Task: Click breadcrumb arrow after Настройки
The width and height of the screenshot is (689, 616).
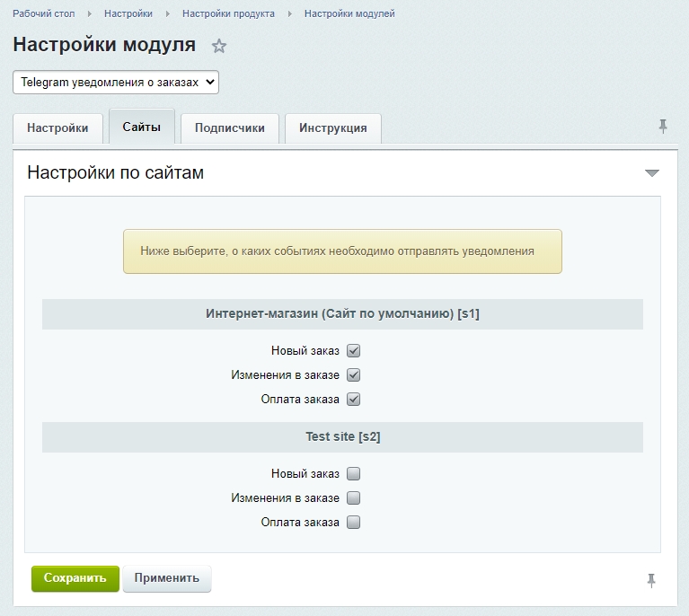Action: coord(168,14)
